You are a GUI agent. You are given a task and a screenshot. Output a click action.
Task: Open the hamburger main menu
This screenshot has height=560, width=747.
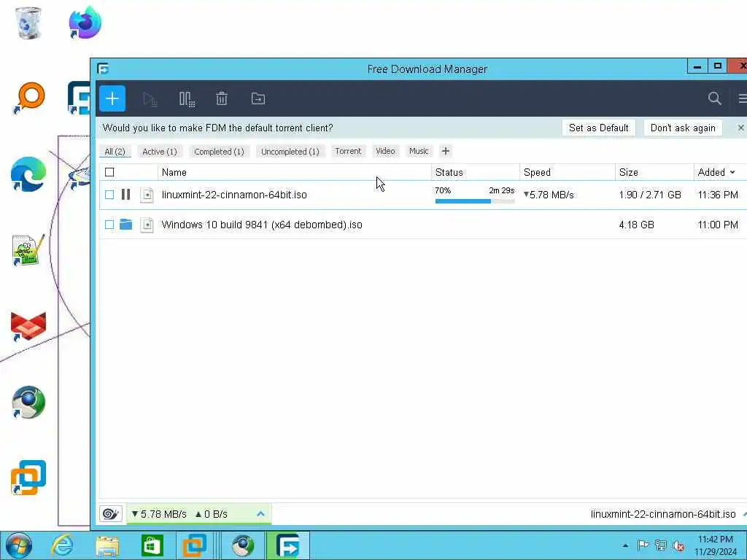743,98
